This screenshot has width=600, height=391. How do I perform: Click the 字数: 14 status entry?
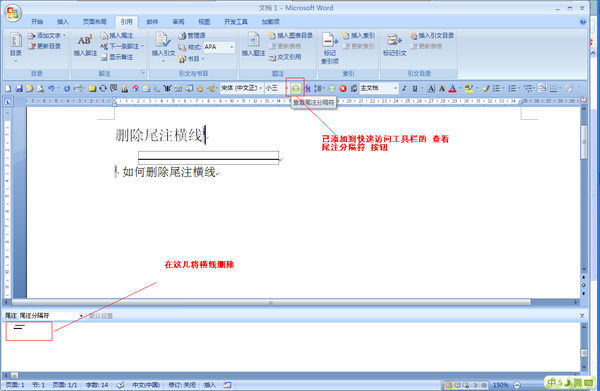point(97,385)
